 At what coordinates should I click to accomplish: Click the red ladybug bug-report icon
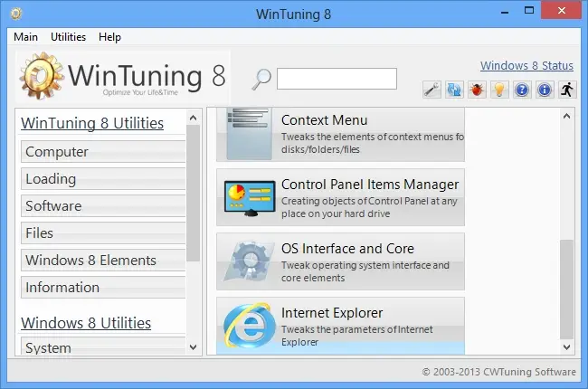(477, 90)
